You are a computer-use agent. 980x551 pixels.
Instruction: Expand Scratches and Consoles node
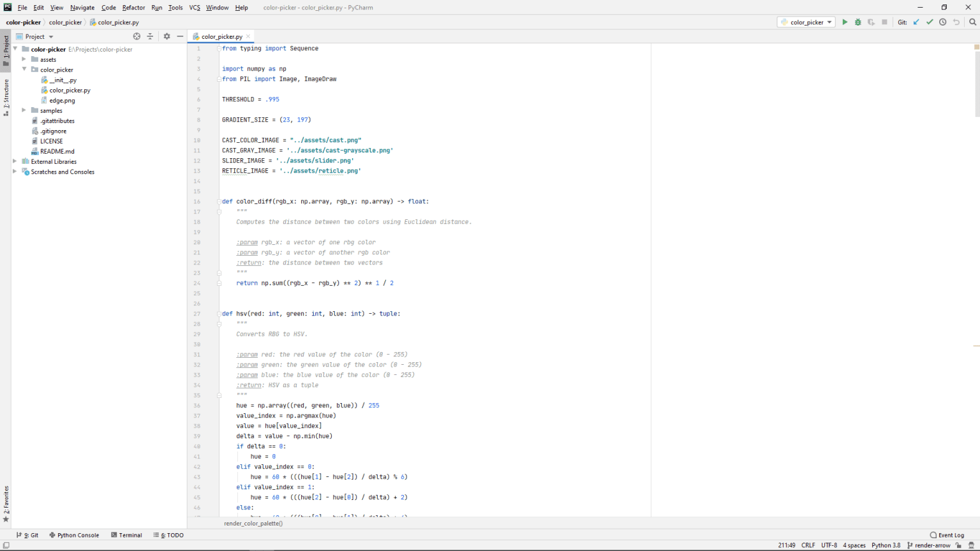15,172
